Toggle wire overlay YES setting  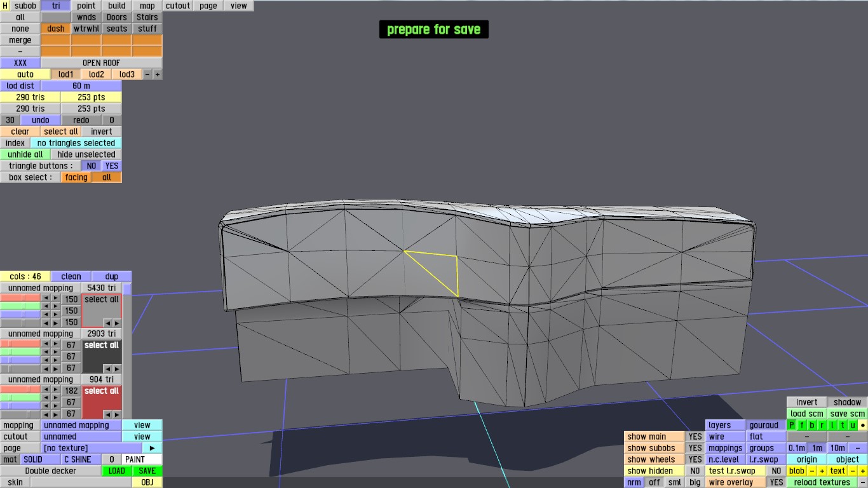pos(776,482)
